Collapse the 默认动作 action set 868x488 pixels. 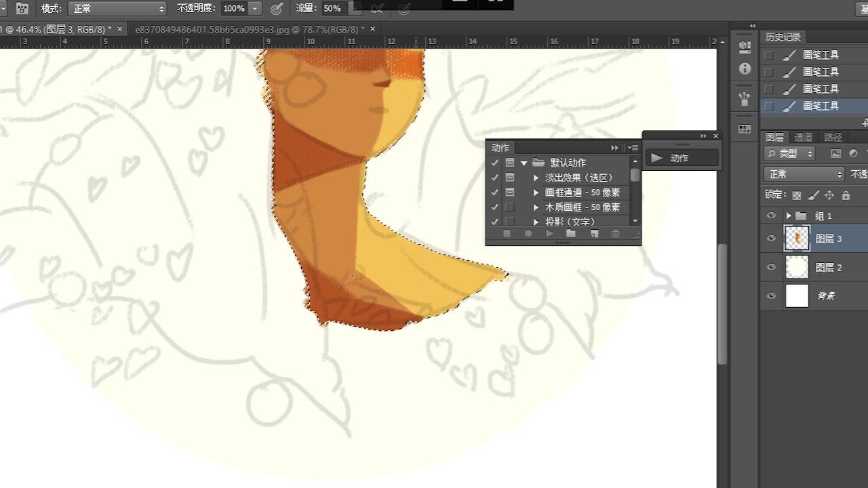tap(524, 163)
